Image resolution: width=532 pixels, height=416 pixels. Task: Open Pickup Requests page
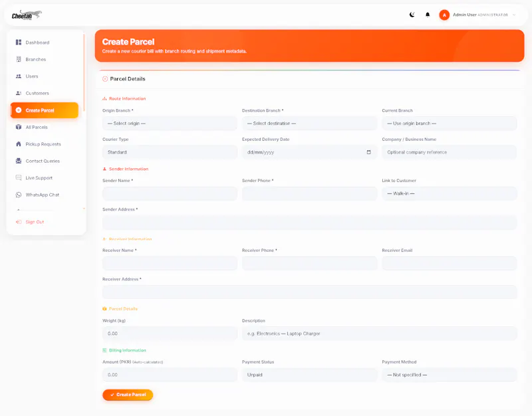point(45,144)
